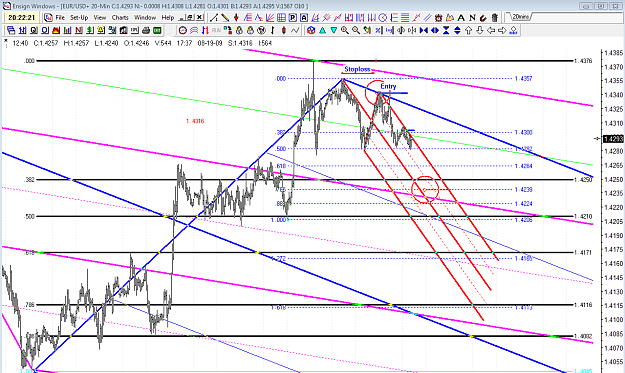Click the Ensign app icon beside File
This screenshot has width=625, height=373.
click(48, 18)
